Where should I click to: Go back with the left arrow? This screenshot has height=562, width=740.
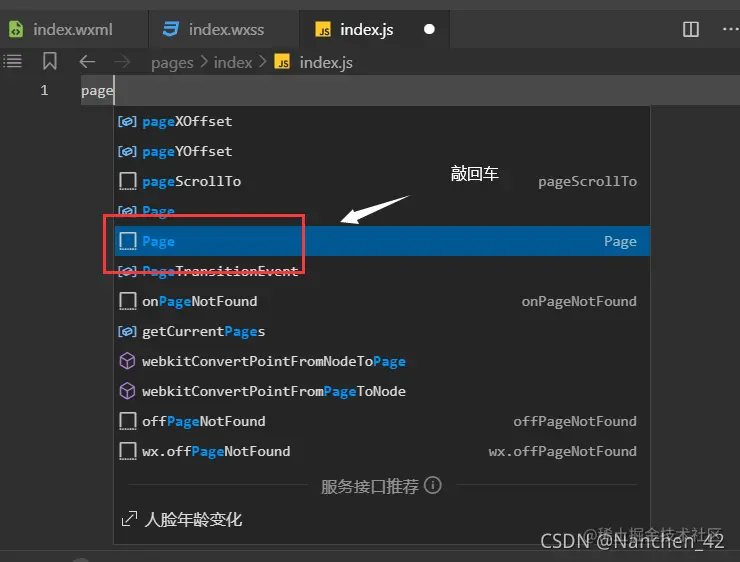coord(87,62)
